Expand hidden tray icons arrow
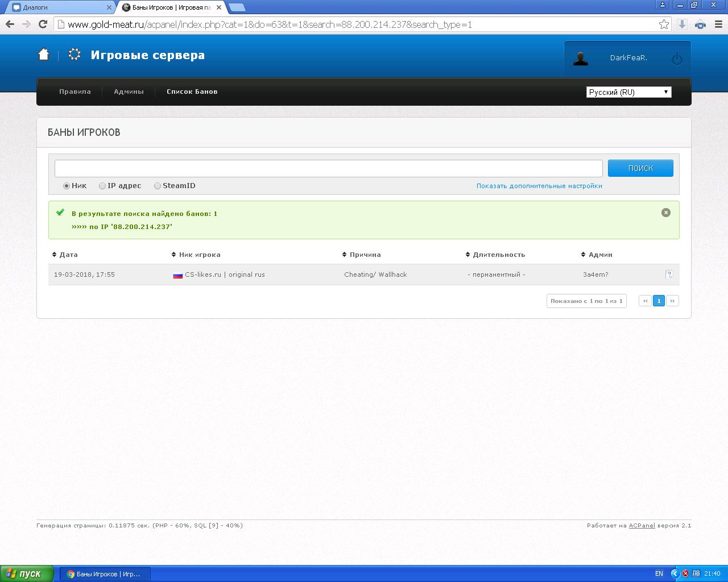This screenshot has height=582, width=728. point(675,573)
